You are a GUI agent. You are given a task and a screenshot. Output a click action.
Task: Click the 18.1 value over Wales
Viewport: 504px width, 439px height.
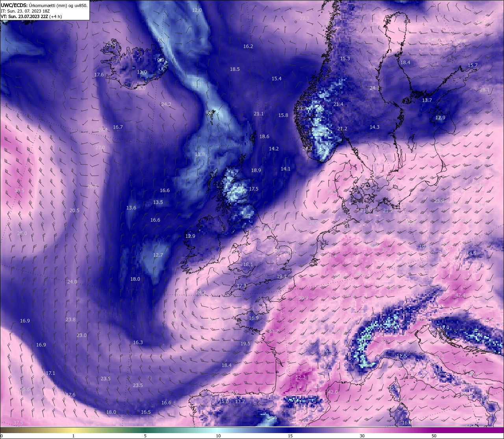click(248, 264)
